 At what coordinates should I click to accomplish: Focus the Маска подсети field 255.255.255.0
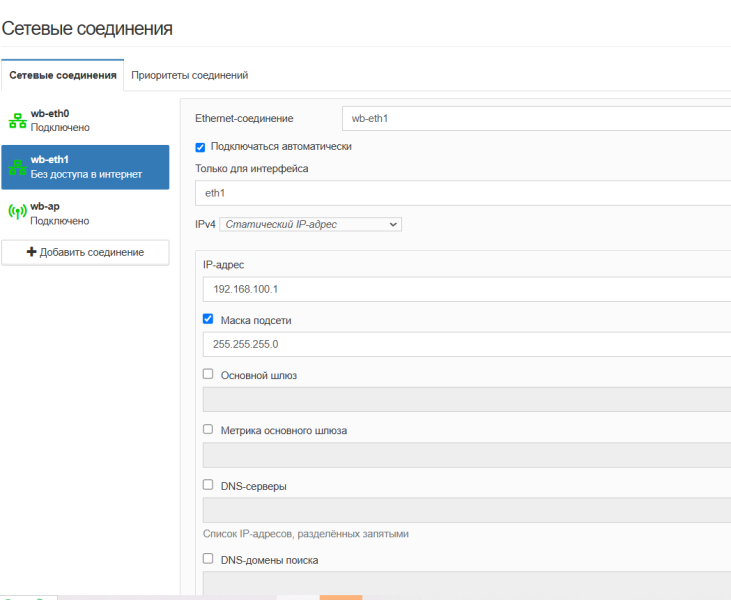tap(467, 344)
